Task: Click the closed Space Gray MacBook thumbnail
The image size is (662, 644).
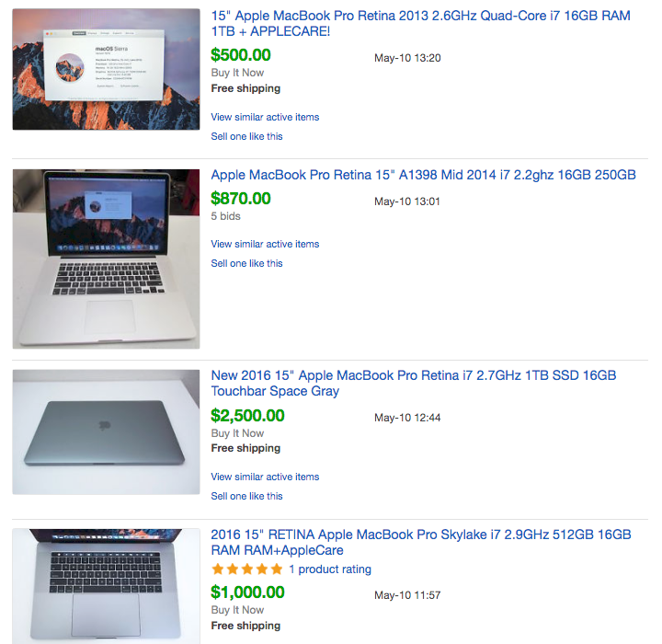Action: pyautogui.click(x=106, y=431)
